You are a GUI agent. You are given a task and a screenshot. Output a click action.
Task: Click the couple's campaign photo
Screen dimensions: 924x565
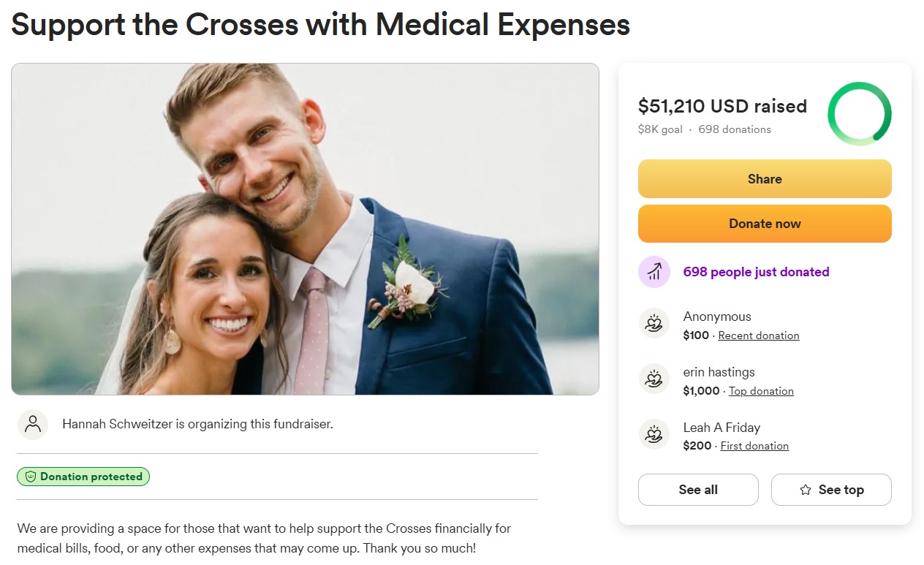pyautogui.click(x=305, y=228)
